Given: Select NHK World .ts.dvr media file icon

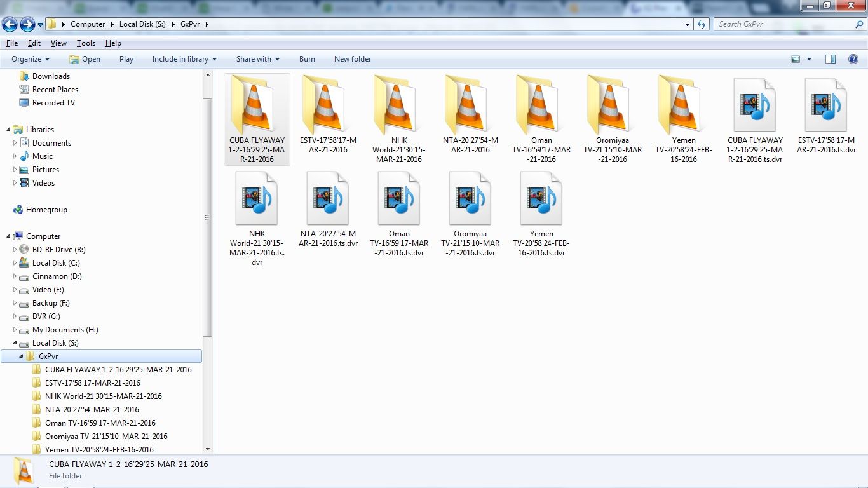Looking at the screenshot, I should tap(257, 198).
